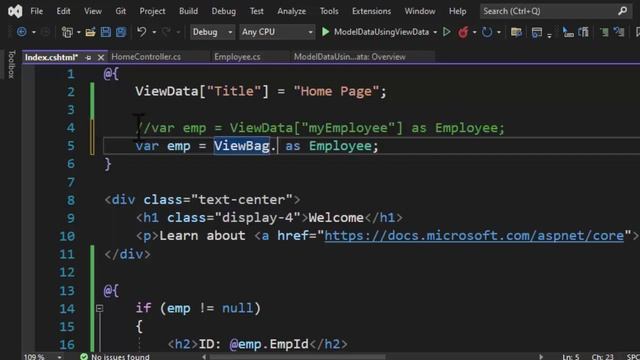Open the Tools menu
This screenshot has width=640, height=360.
329,11
